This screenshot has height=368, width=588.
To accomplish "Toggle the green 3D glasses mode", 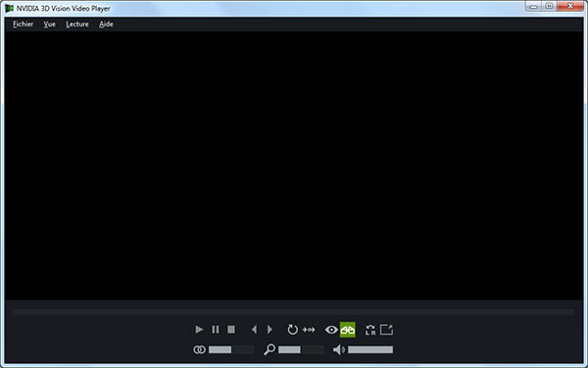I will (x=348, y=330).
